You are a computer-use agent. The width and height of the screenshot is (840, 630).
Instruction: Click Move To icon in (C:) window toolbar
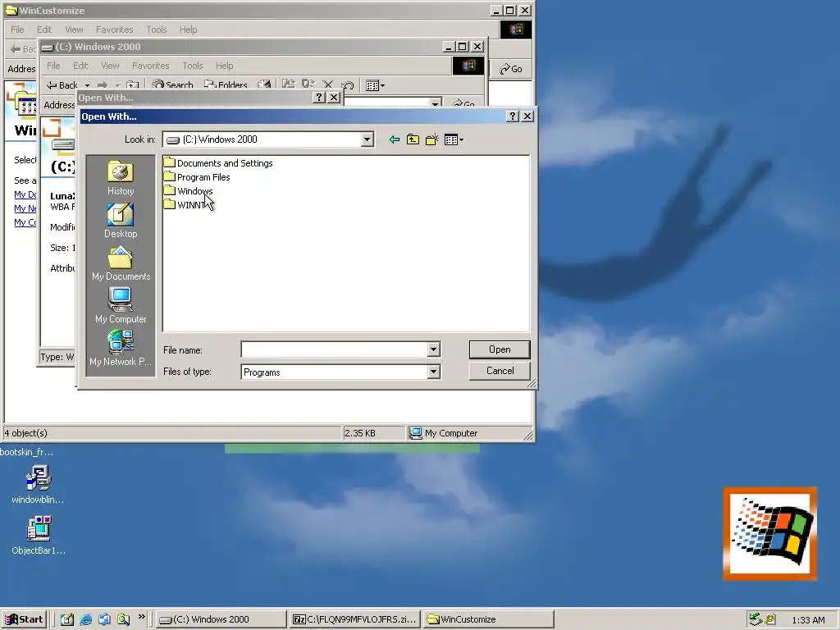(288, 84)
